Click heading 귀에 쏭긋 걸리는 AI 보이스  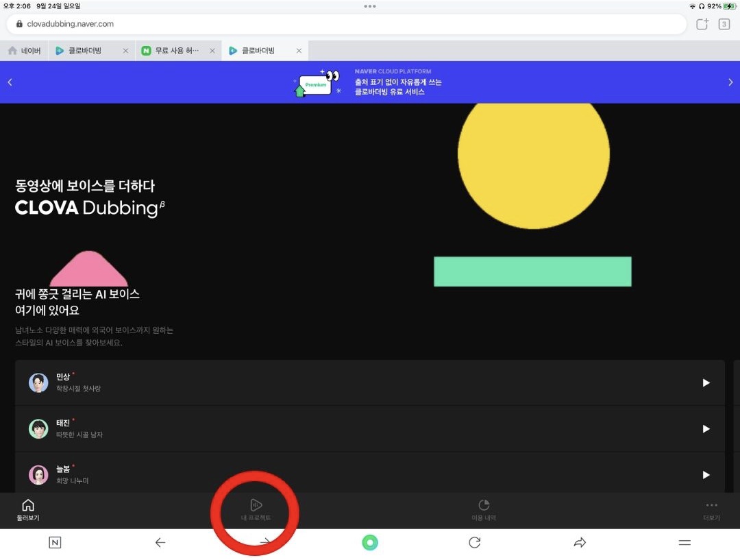[77, 294]
